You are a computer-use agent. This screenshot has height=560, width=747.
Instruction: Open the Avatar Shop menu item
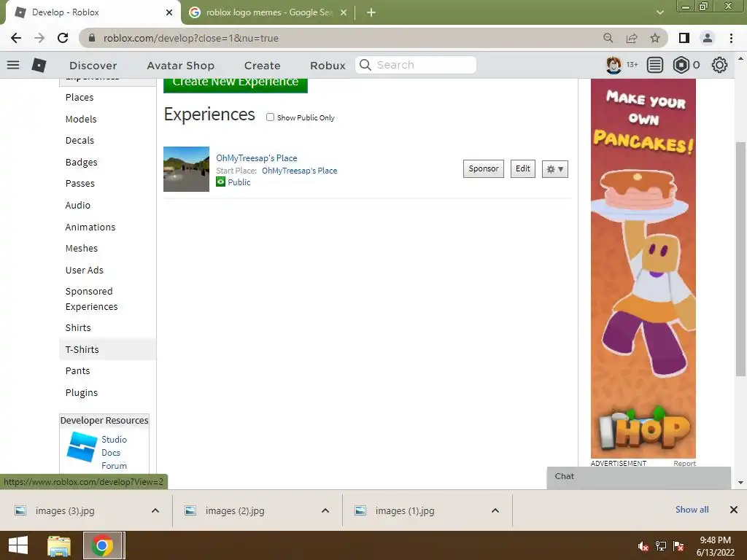click(181, 65)
